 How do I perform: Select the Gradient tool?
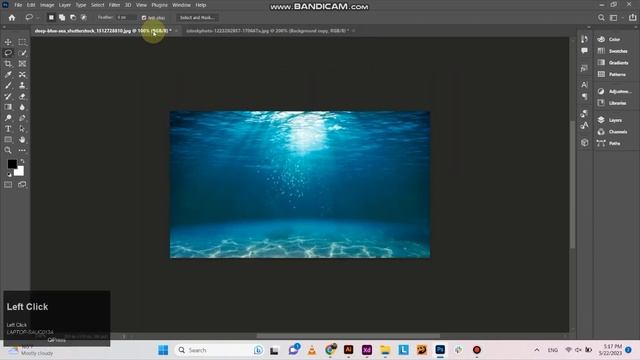(x=8, y=107)
